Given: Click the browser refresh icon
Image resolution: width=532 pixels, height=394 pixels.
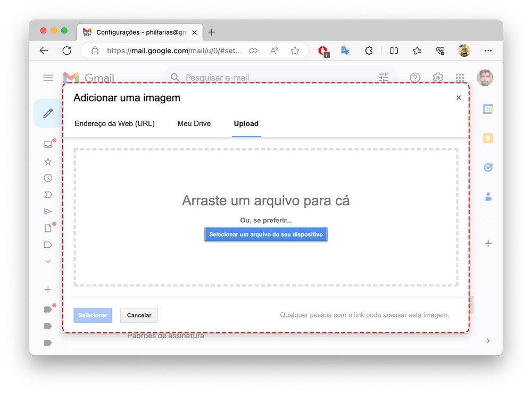Looking at the screenshot, I should point(66,51).
